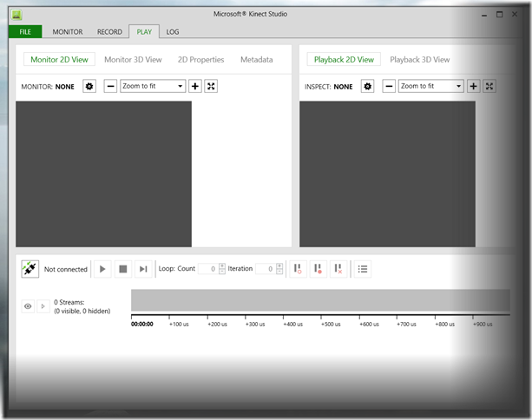This screenshot has width=532, height=420.
Task: Open the 2D Properties tab
Action: coord(200,60)
